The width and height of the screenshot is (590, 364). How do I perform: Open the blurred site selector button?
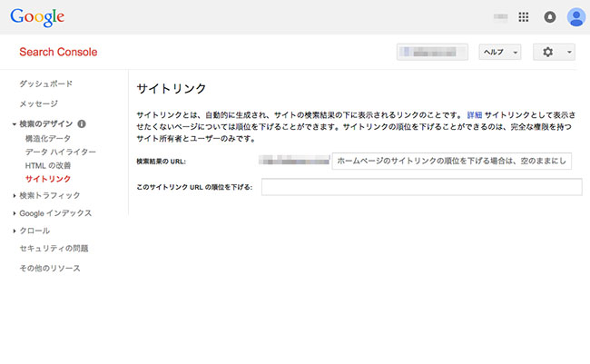[x=432, y=52]
